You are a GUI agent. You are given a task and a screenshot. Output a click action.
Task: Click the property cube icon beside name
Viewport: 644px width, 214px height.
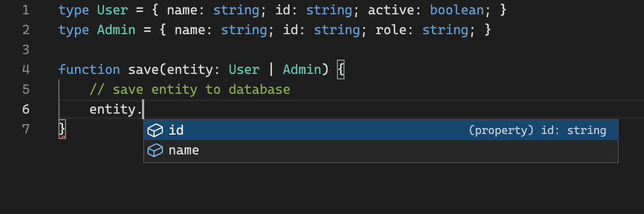[x=155, y=150]
